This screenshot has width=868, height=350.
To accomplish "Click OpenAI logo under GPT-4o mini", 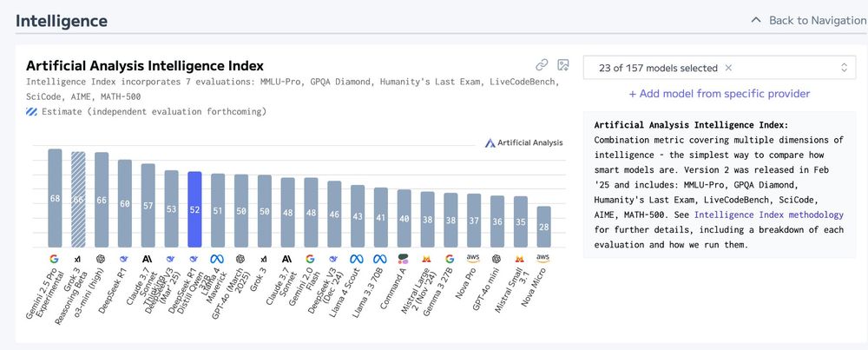I will click(x=496, y=259).
